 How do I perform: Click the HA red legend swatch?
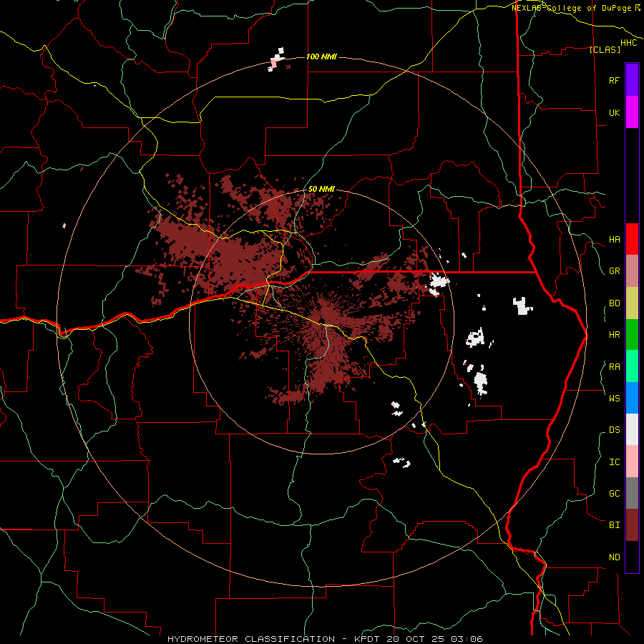pyautogui.click(x=632, y=239)
